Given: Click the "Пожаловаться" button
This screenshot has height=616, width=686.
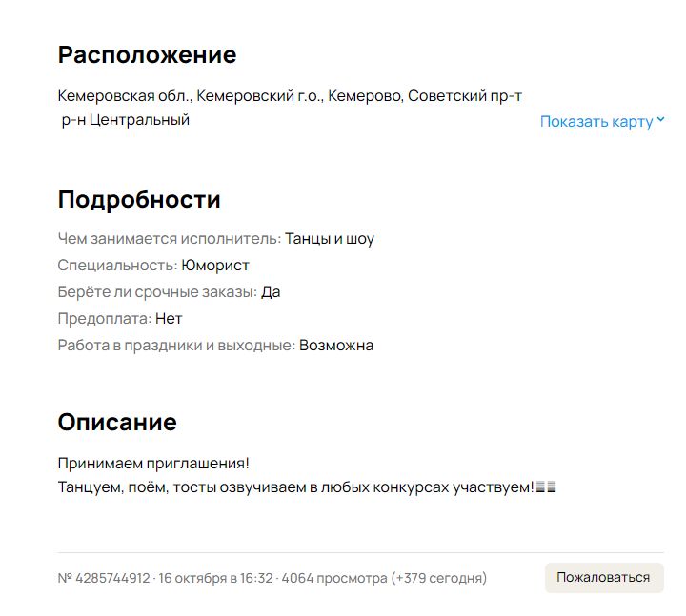Looking at the screenshot, I should [604, 578].
